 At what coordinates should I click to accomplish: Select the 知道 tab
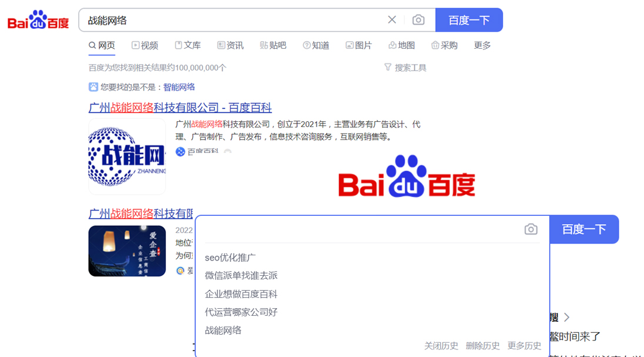316,45
